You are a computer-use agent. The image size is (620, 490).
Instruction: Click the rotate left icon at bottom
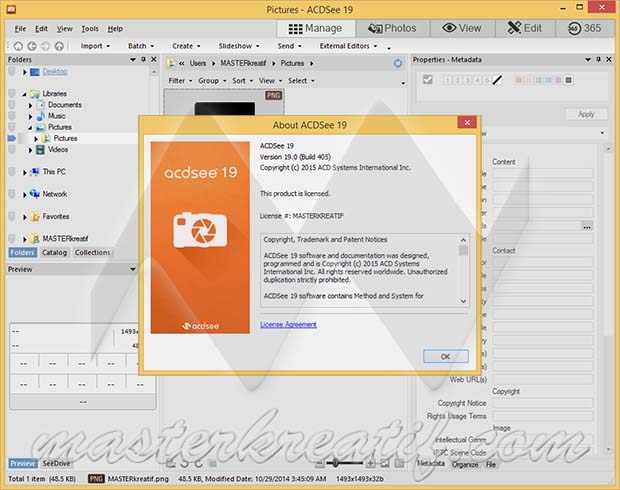tap(184, 463)
